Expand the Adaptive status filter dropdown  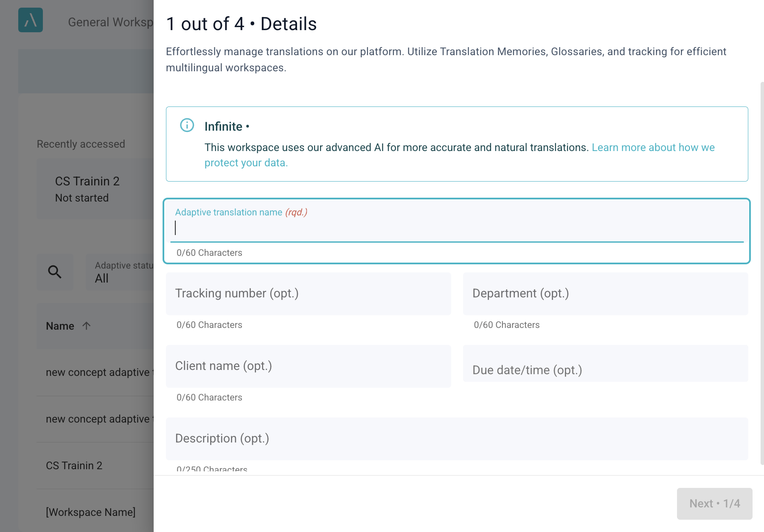coord(121,272)
